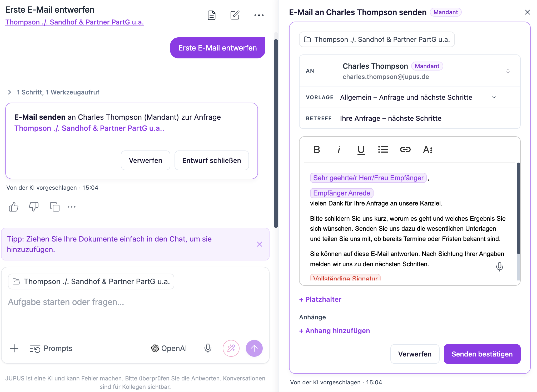Expand the 1 Schritt, 1 Werkzeugaufruf details
537x392 pixels.
(x=53, y=92)
